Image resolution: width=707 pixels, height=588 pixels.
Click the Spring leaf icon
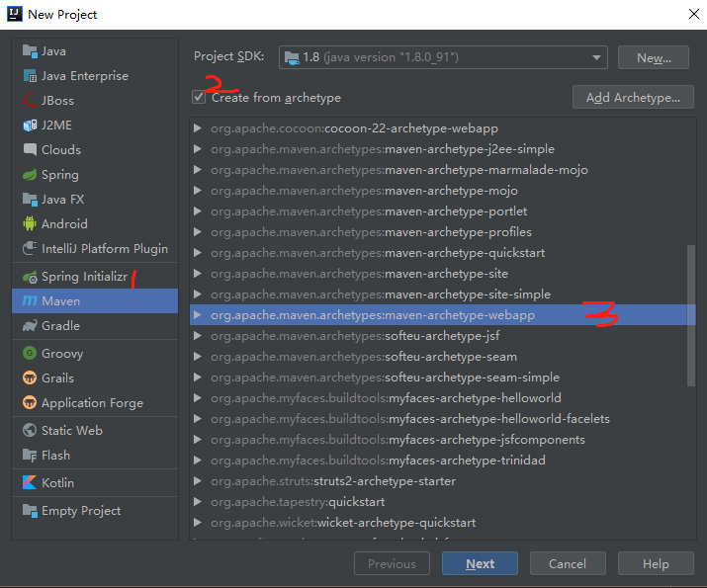(x=30, y=174)
